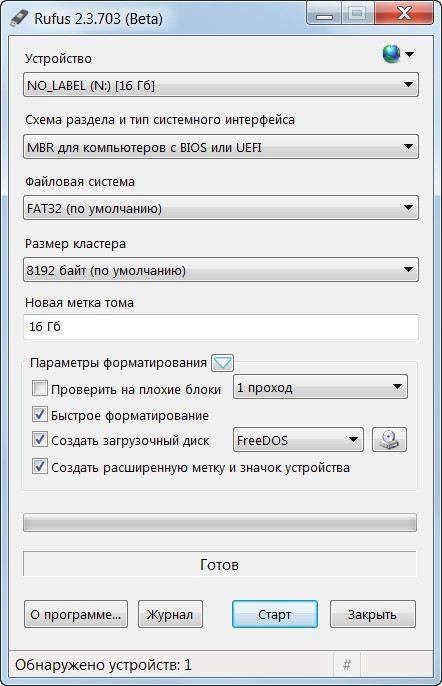Click 'Обнаружено устройств: 1' status text

[103, 665]
